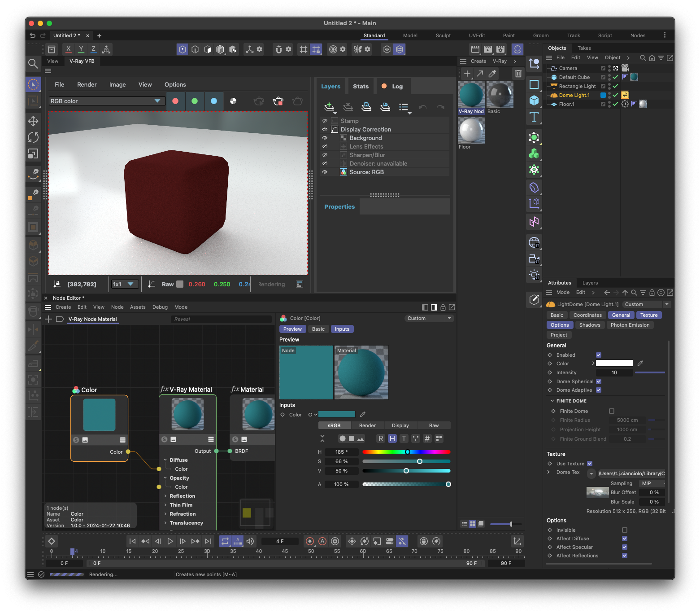Select the Rotate tool in left toolbar
Screen dimensions: 700x613
tap(33, 137)
